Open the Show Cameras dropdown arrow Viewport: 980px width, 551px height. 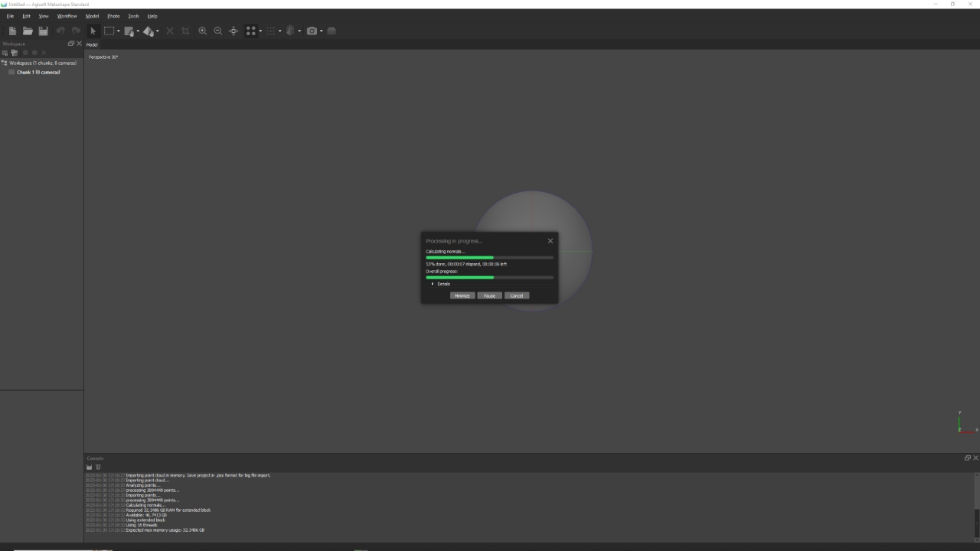coord(321,31)
